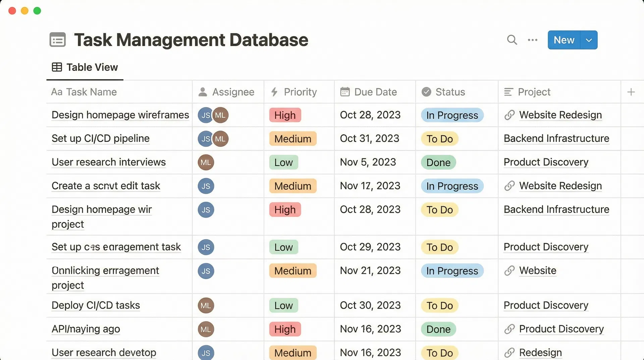The image size is (644, 360).
Task: Click the database icon beside the page title
Action: pos(57,40)
